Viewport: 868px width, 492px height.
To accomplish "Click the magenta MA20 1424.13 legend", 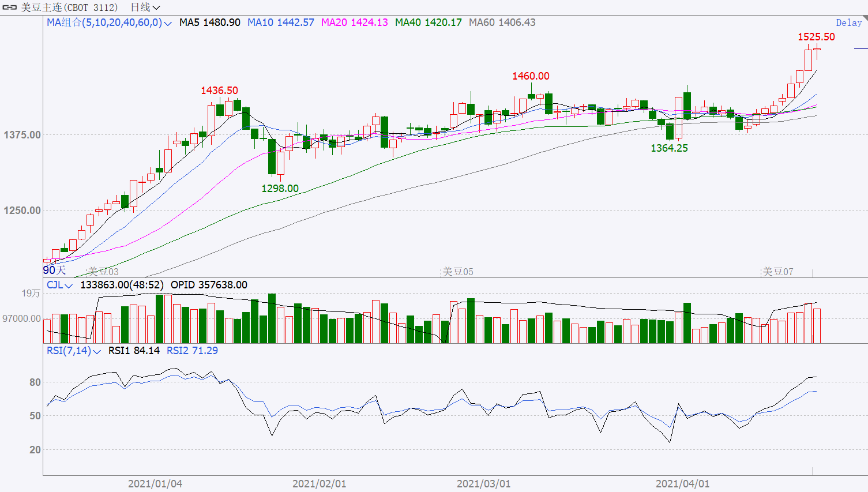I will pyautogui.click(x=354, y=22).
